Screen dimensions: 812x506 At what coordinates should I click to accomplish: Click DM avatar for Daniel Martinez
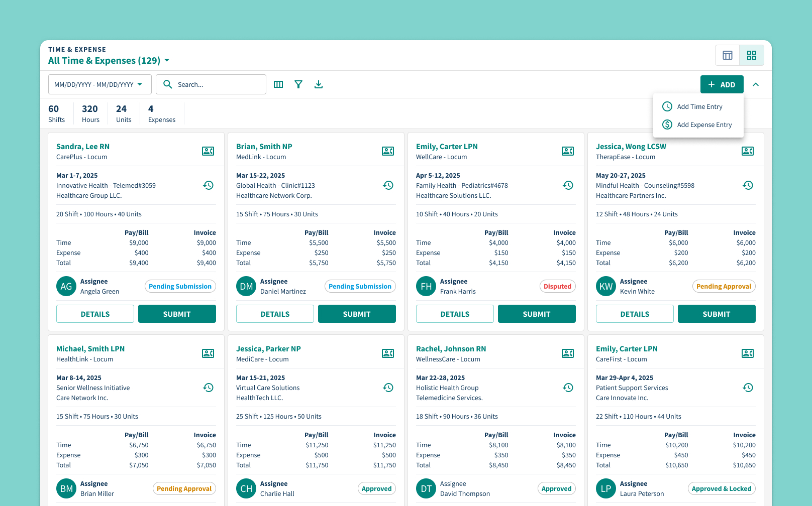coord(246,286)
